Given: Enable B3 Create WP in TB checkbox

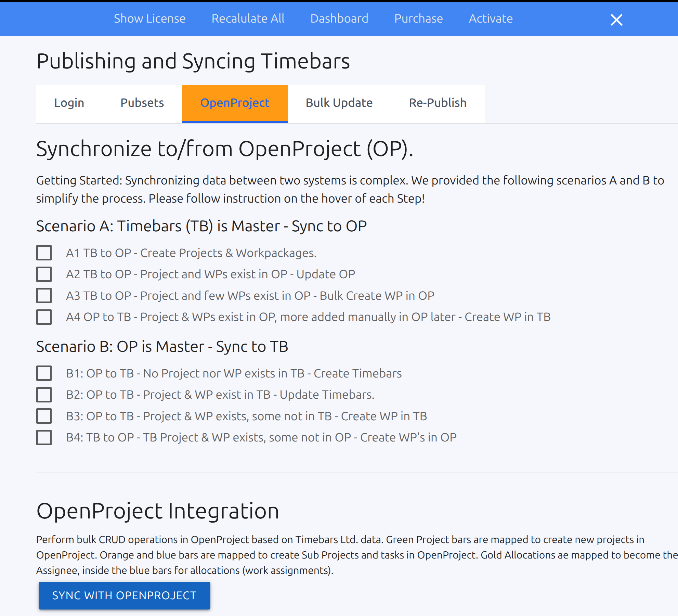Looking at the screenshot, I should tap(44, 416).
